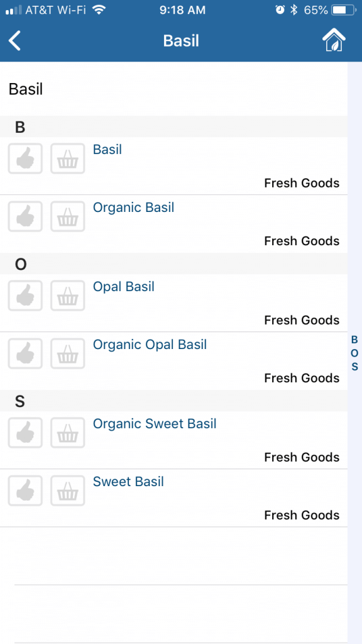Image resolution: width=362 pixels, height=644 pixels.
Task: Add Sweet Basil to basket
Action: click(68, 491)
